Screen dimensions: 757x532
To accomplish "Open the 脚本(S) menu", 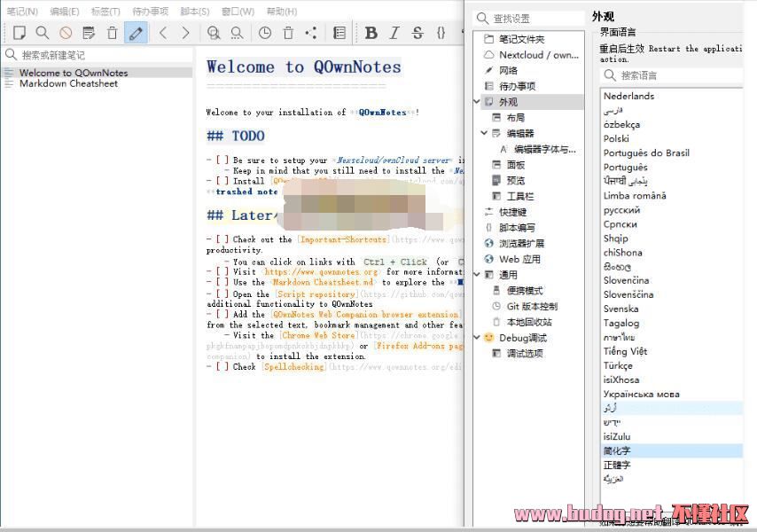I will pyautogui.click(x=194, y=12).
